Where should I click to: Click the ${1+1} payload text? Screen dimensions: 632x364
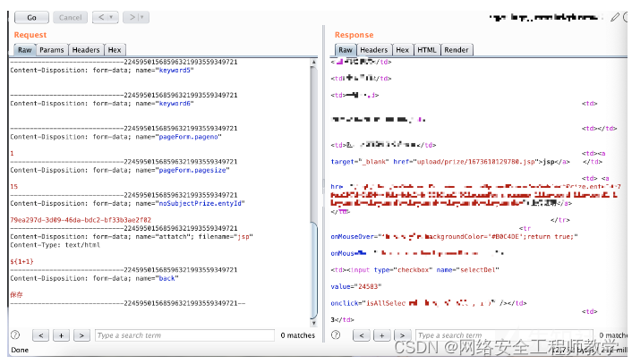pos(21,262)
